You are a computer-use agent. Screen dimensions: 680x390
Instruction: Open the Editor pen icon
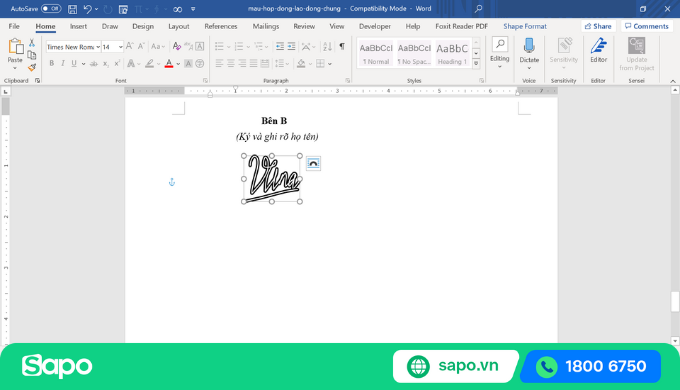coord(598,46)
